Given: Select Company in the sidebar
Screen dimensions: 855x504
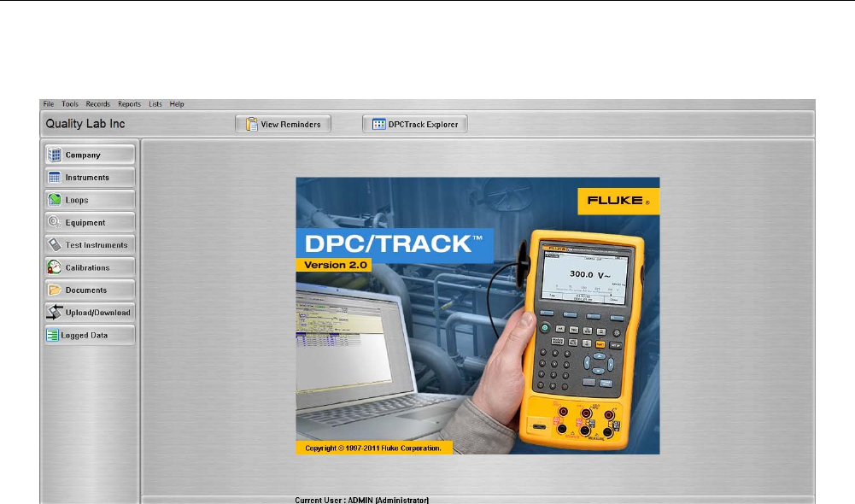Looking at the screenshot, I should (x=90, y=155).
